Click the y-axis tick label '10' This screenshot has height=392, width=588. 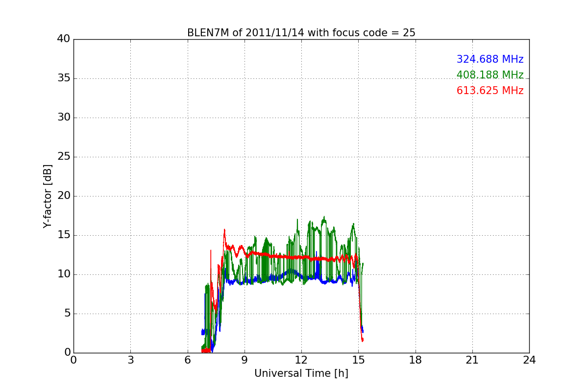[x=64, y=274]
